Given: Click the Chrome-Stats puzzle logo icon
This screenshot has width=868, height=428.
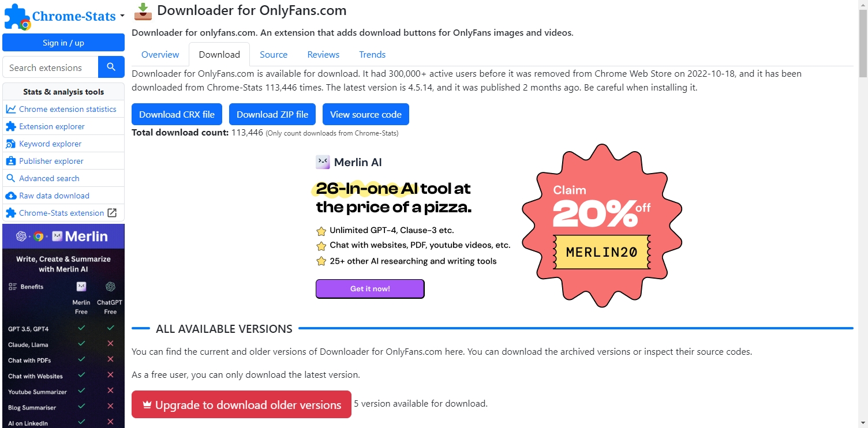Looking at the screenshot, I should [17, 16].
